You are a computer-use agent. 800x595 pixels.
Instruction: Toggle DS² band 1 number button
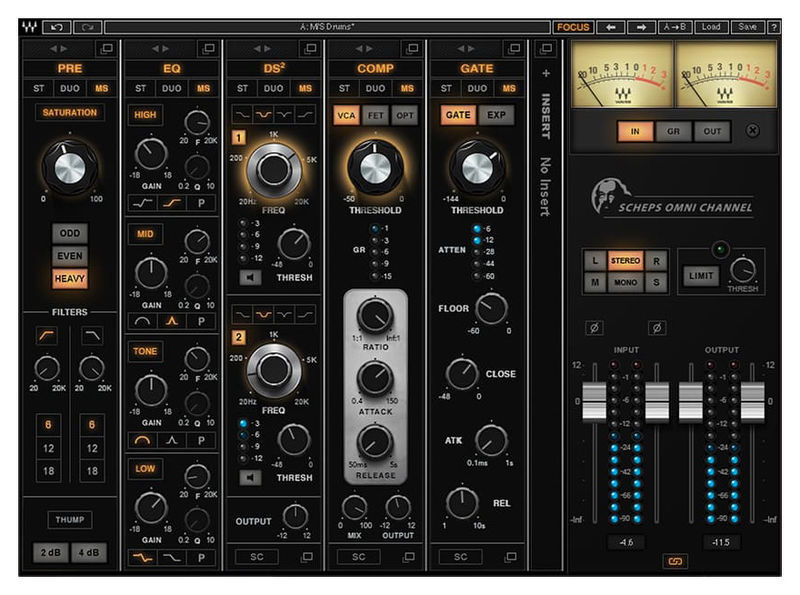239,137
